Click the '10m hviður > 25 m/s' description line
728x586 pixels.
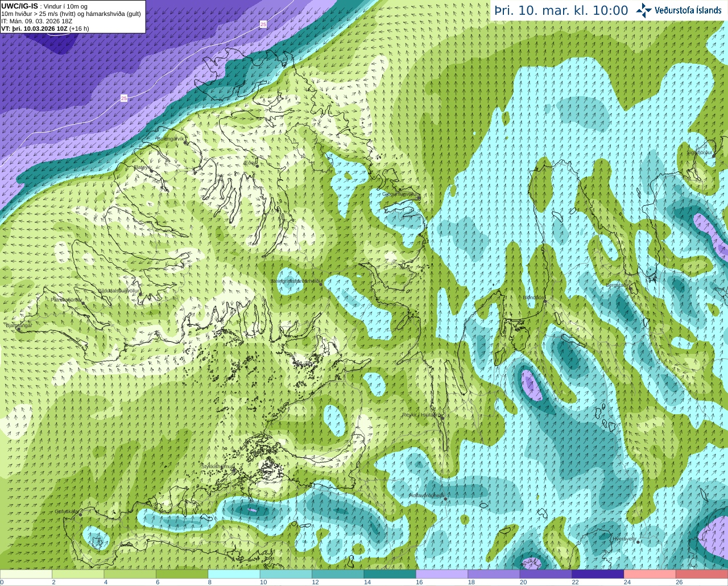(71, 14)
